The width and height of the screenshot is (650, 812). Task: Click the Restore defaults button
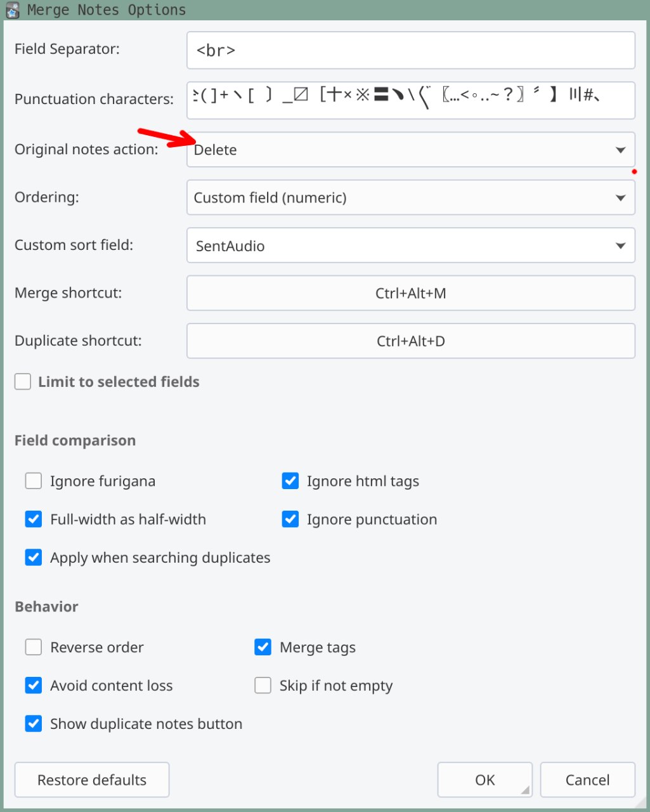point(92,780)
